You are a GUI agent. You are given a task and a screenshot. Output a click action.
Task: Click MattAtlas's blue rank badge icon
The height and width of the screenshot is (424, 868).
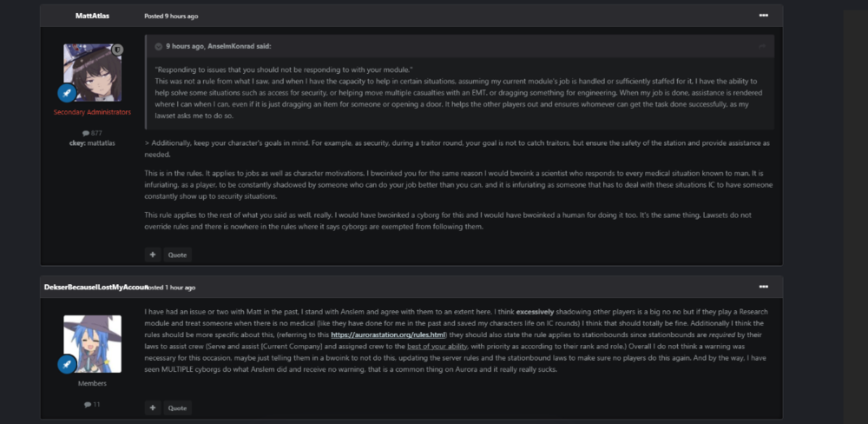[67, 92]
